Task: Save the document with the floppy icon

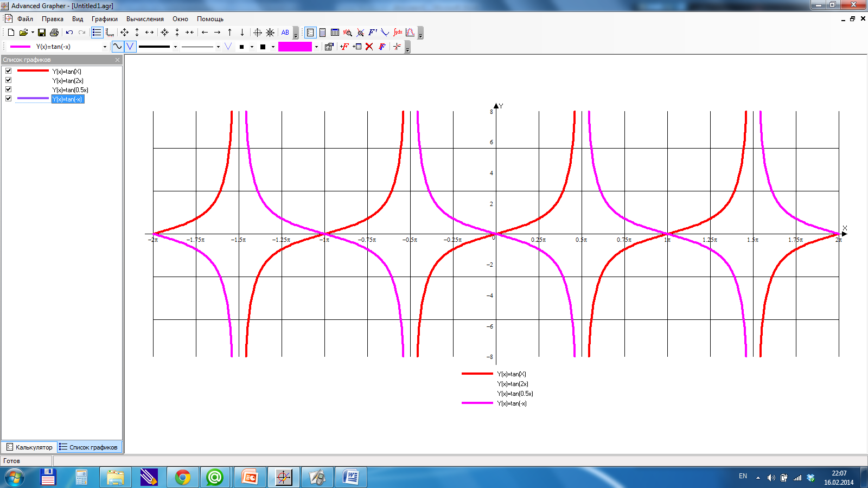Action: pos(42,33)
